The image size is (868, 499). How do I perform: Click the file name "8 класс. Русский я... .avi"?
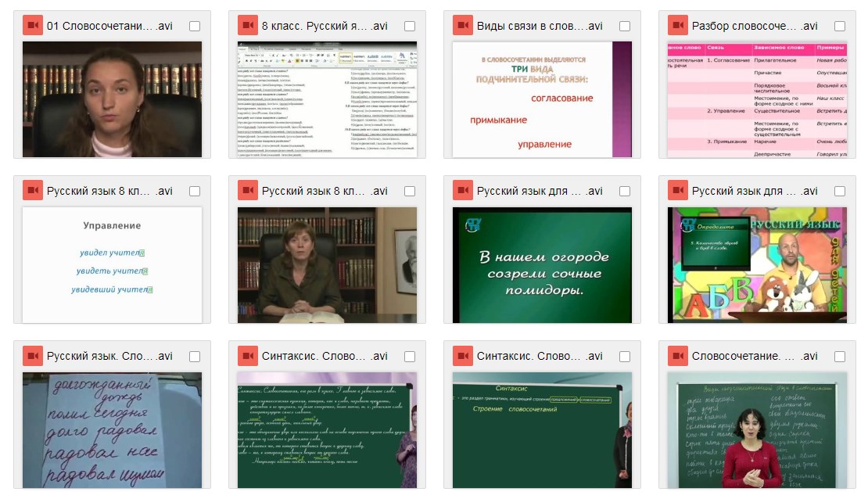(325, 26)
